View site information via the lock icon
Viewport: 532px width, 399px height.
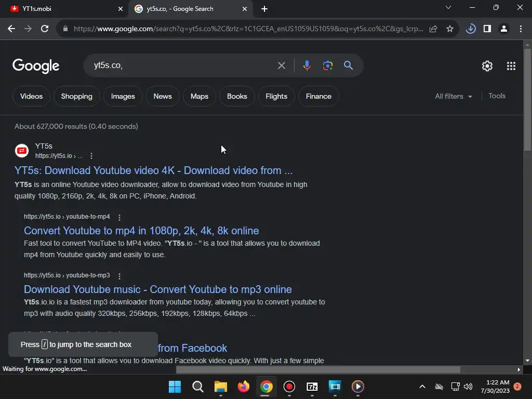coord(65,29)
